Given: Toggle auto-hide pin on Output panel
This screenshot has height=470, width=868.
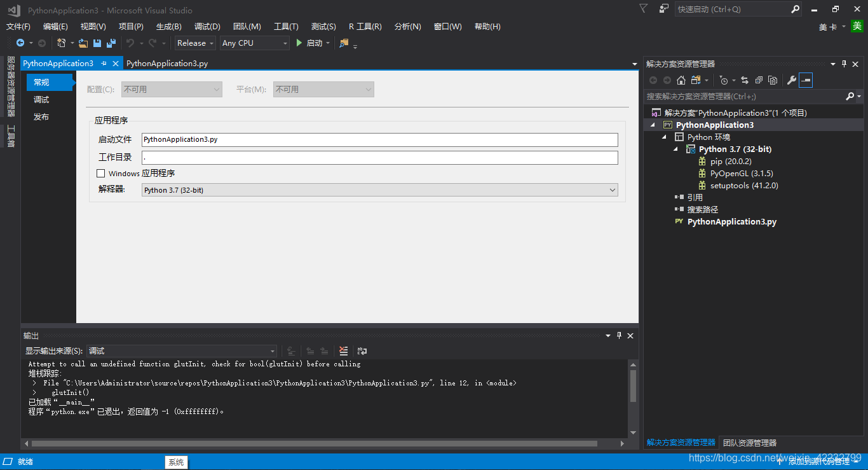Looking at the screenshot, I should (x=619, y=336).
